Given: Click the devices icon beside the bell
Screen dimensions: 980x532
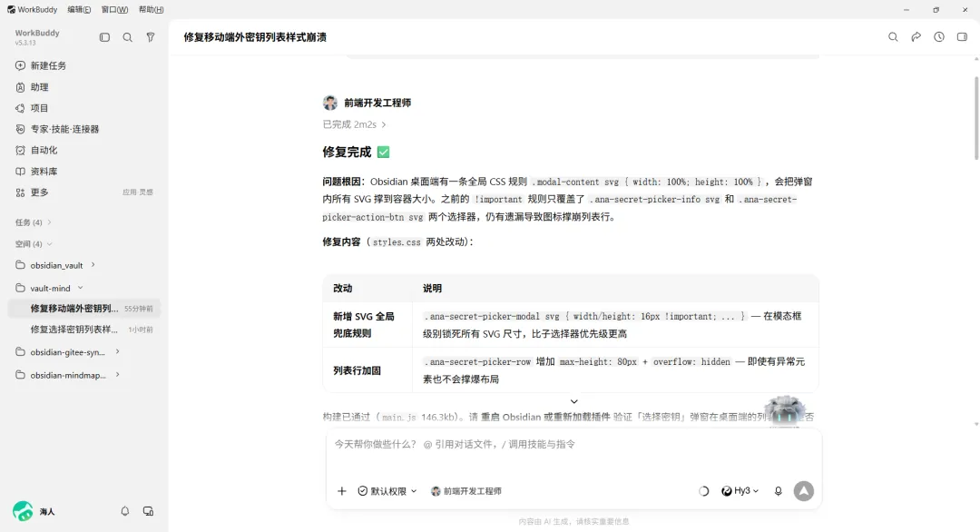Looking at the screenshot, I should tap(148, 511).
